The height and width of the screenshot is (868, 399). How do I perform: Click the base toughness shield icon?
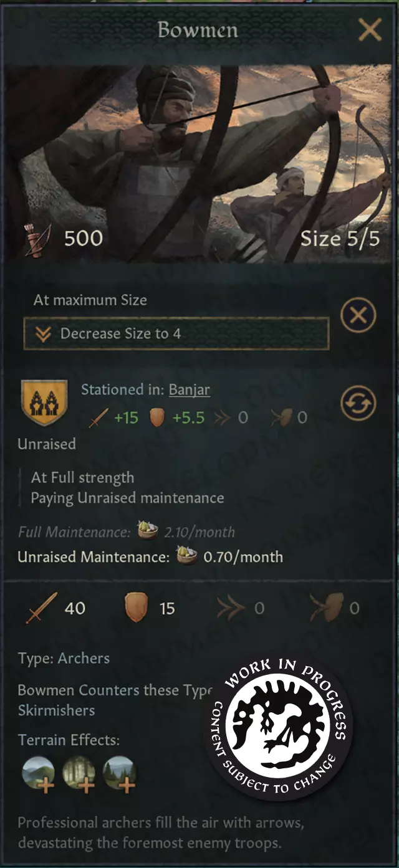(136, 608)
